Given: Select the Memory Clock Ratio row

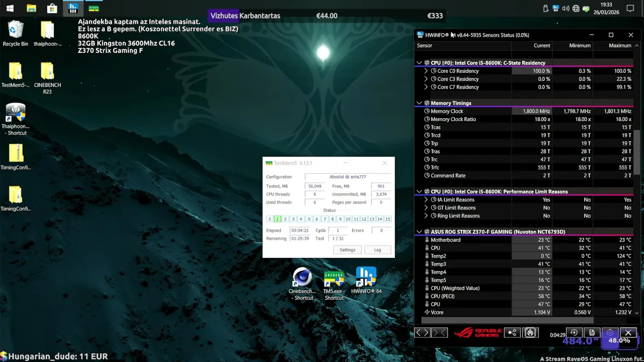Looking at the screenshot, I should 524,119.
